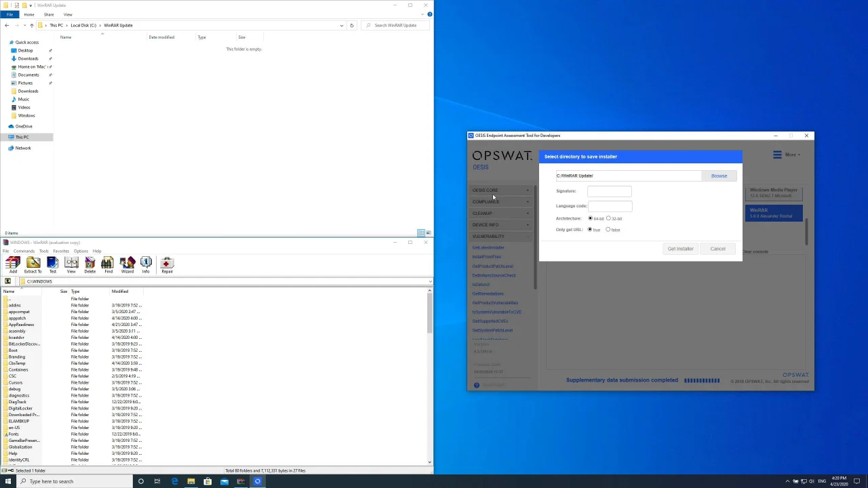Expand the Explorer ribbon chevron
Screen dimensions: 868x488
point(423,14)
